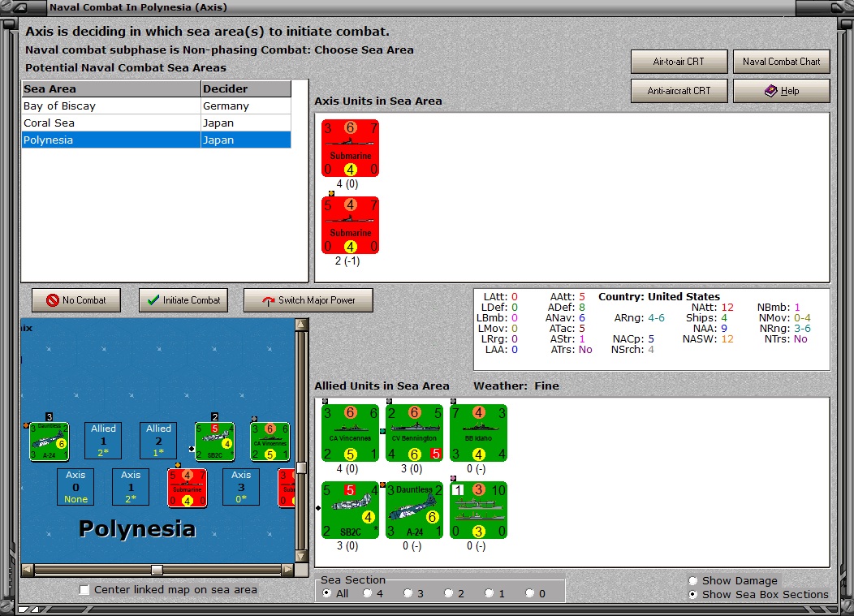Click the Axis 1 sea box
This screenshot has height=616, width=854.
pyautogui.click(x=131, y=487)
